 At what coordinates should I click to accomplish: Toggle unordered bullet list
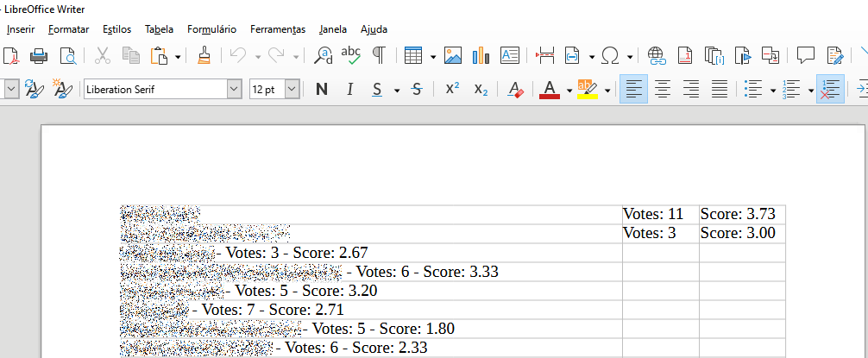[754, 89]
